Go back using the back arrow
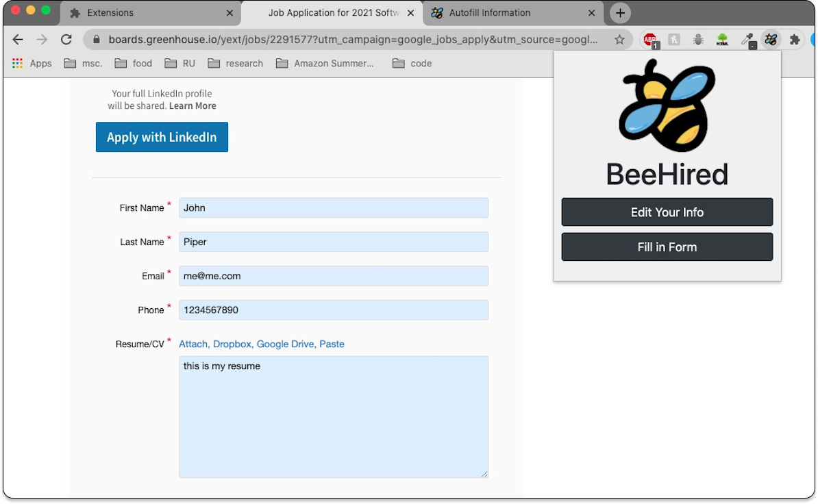Screen dimensions: 818x504 [x=18, y=40]
